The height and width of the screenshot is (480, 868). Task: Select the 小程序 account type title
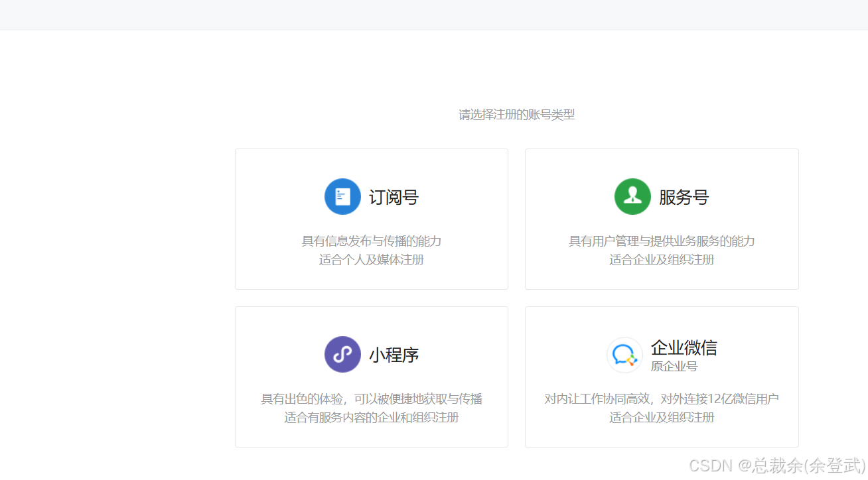(394, 355)
